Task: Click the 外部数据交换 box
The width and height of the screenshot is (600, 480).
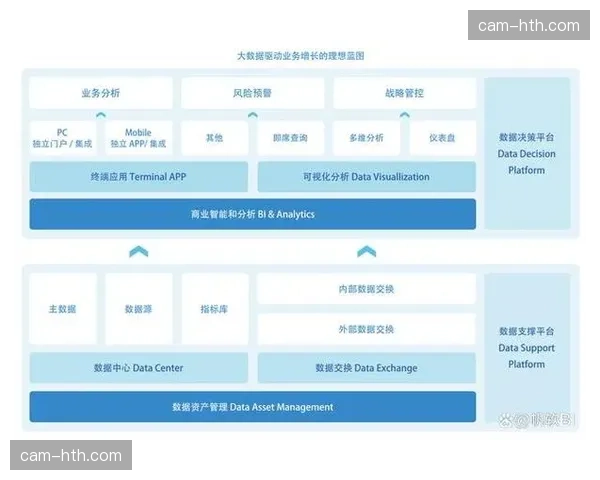Action: (x=367, y=329)
